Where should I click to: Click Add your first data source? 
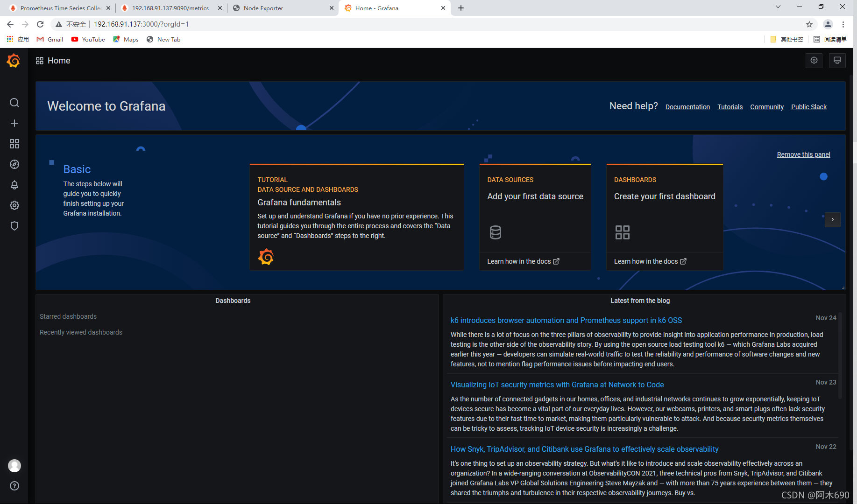point(535,196)
